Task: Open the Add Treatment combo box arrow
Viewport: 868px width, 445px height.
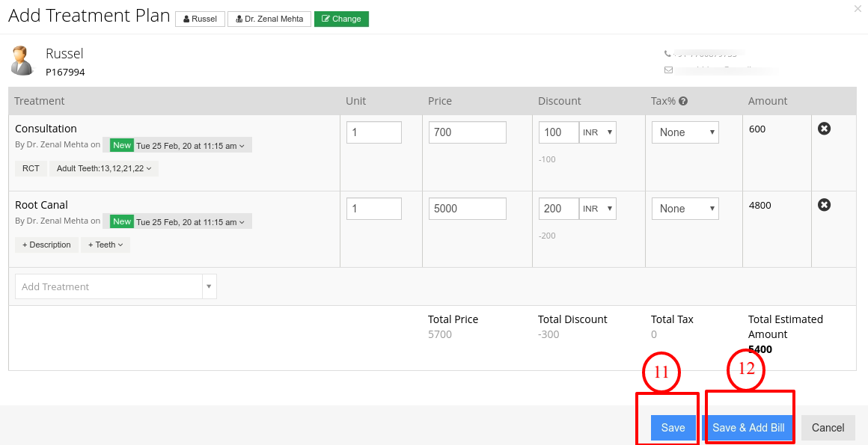Action: point(210,286)
